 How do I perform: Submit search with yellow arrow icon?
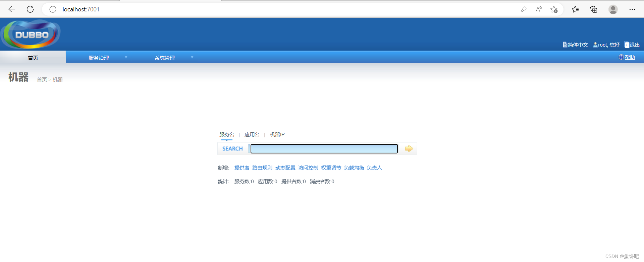(409, 149)
